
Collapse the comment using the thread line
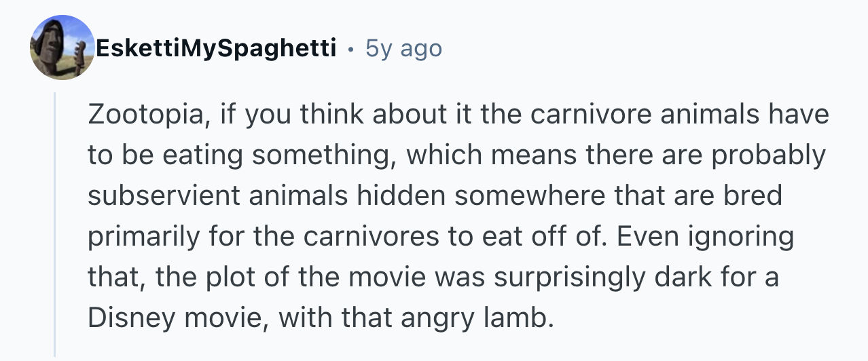[x=56, y=225]
